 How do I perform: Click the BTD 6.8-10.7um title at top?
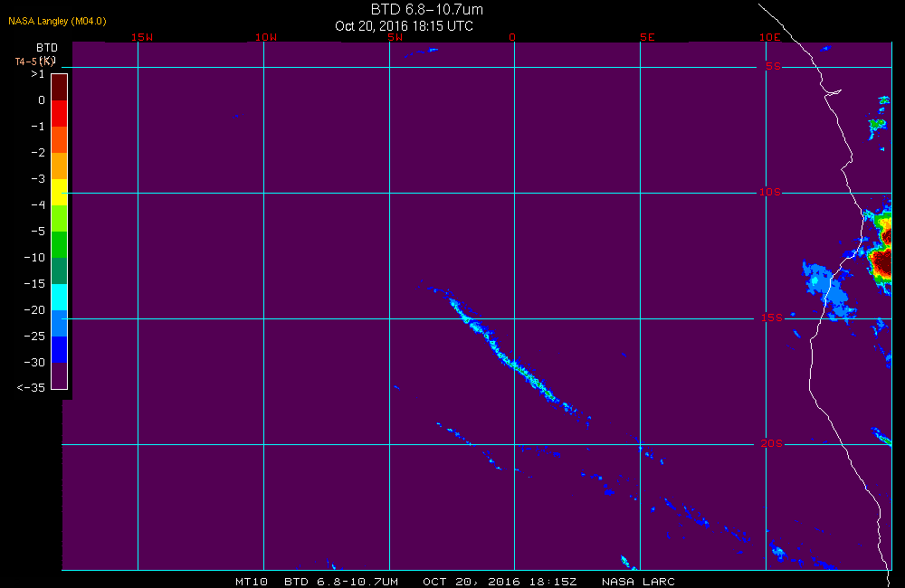pos(426,9)
